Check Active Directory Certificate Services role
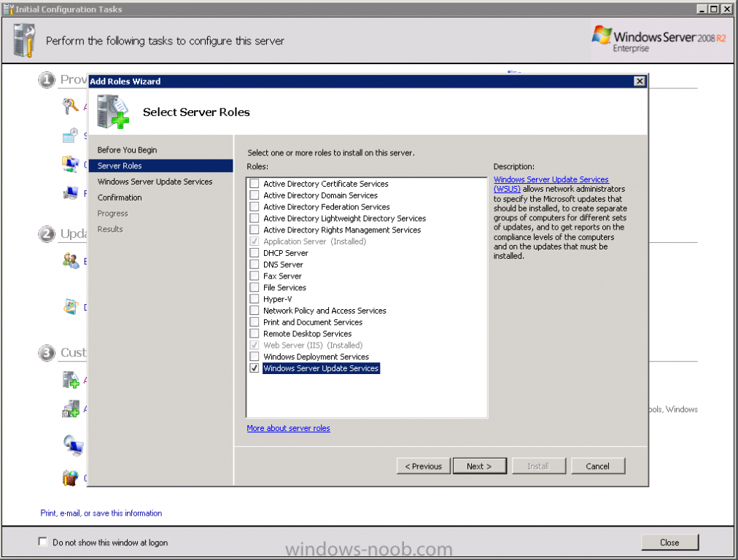This screenshot has width=738, height=560. tap(255, 184)
